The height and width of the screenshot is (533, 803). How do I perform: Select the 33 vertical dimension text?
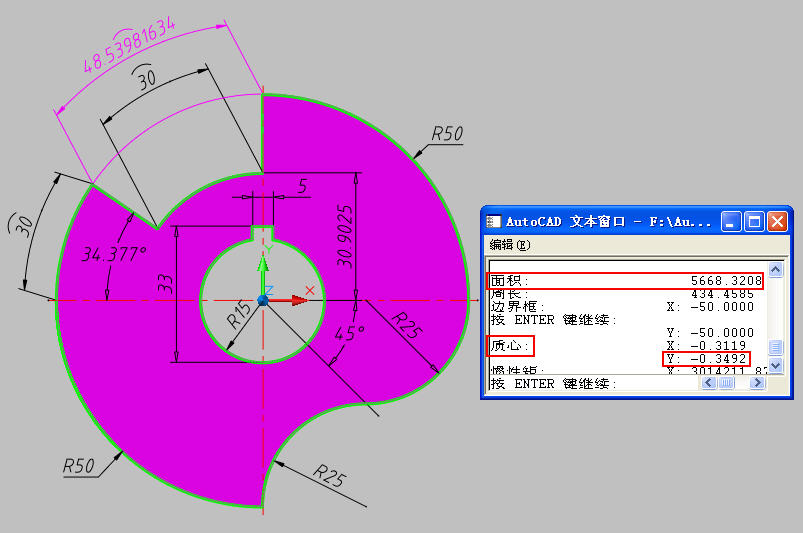coord(165,283)
